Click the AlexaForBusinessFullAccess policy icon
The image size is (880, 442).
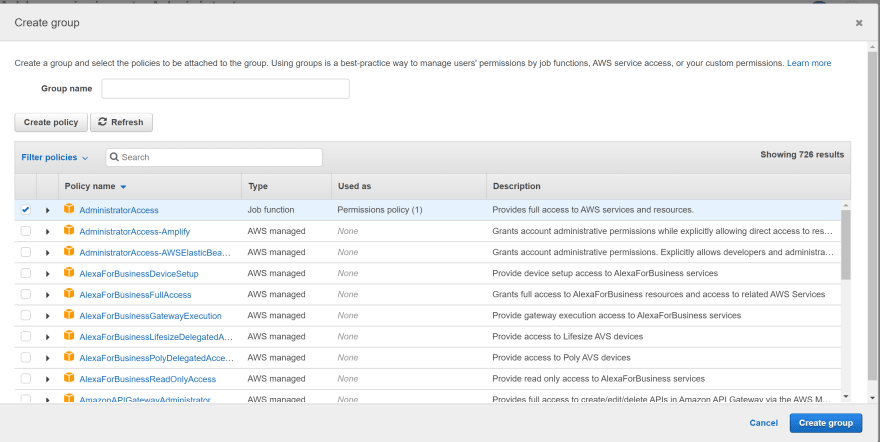click(69, 293)
